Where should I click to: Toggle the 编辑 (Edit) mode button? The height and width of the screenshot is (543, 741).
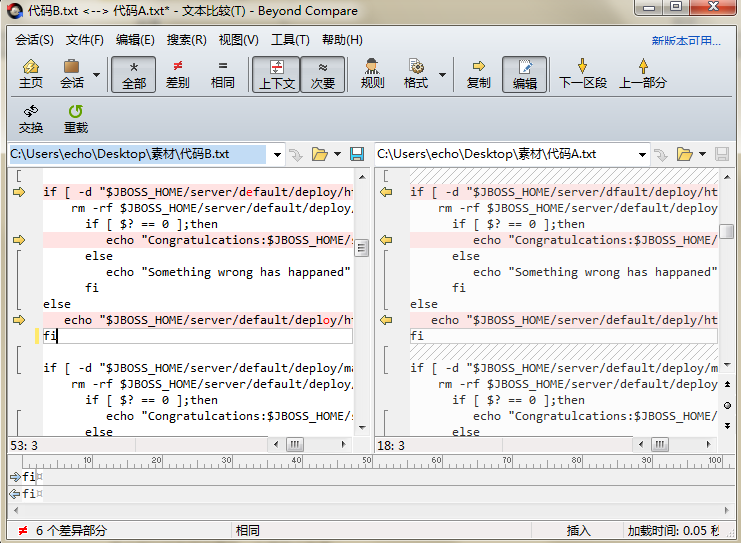(x=524, y=74)
